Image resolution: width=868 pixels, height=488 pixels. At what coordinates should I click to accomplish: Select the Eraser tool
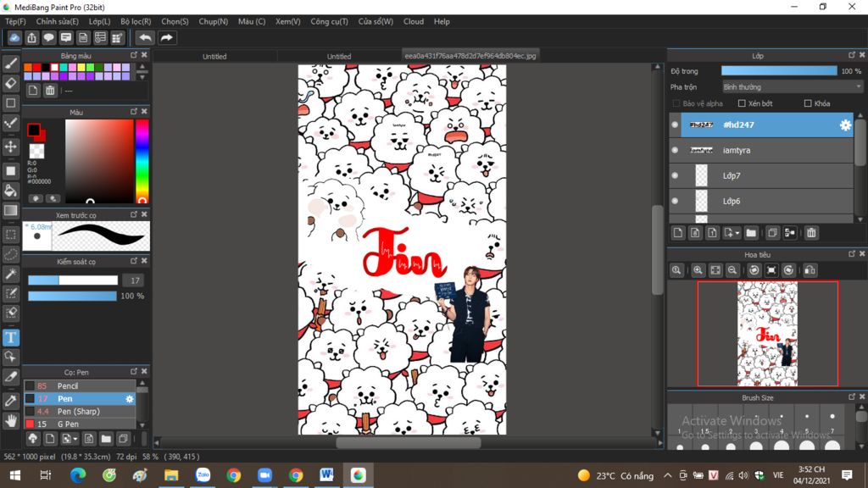coord(10,83)
